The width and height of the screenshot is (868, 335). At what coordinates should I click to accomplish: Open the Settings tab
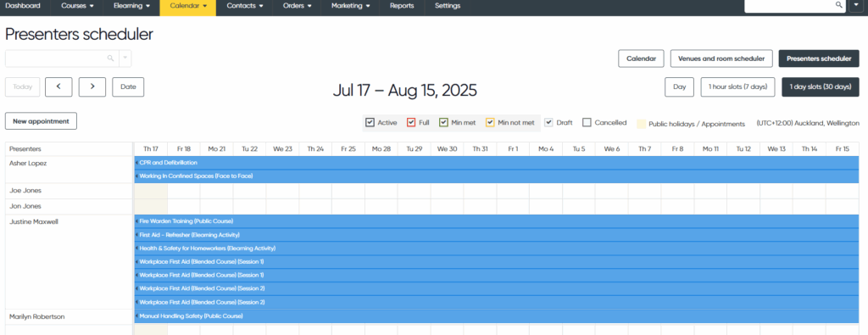click(x=448, y=6)
